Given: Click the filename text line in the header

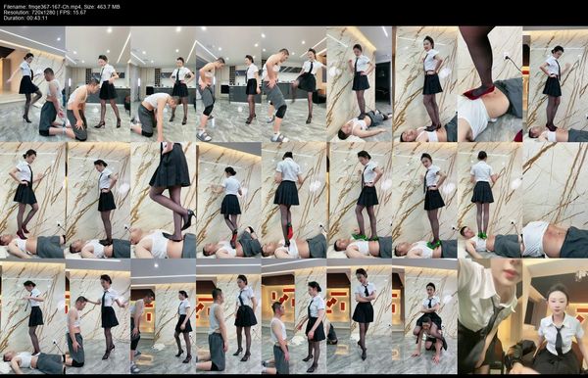Looking at the screenshot, I should 62,7.
